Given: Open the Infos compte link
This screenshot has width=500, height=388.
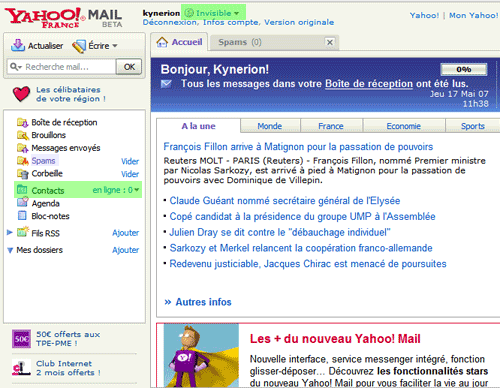Looking at the screenshot, I should pyautogui.click(x=231, y=22).
